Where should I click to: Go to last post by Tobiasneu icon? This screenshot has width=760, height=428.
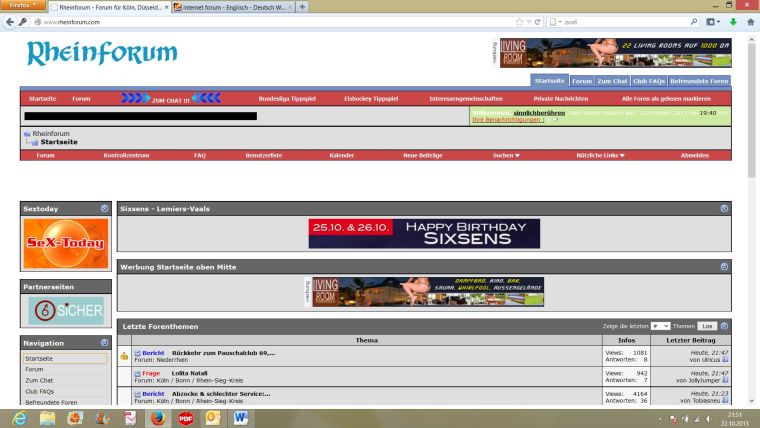click(725, 401)
